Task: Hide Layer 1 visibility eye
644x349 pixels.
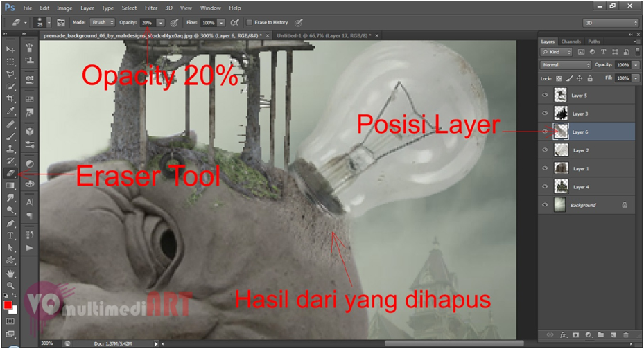Action: point(545,168)
